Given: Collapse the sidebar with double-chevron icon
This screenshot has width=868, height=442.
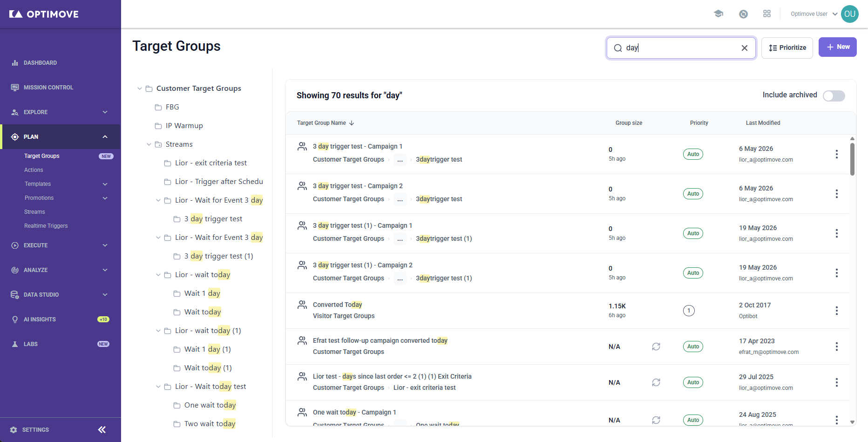Looking at the screenshot, I should (x=102, y=429).
